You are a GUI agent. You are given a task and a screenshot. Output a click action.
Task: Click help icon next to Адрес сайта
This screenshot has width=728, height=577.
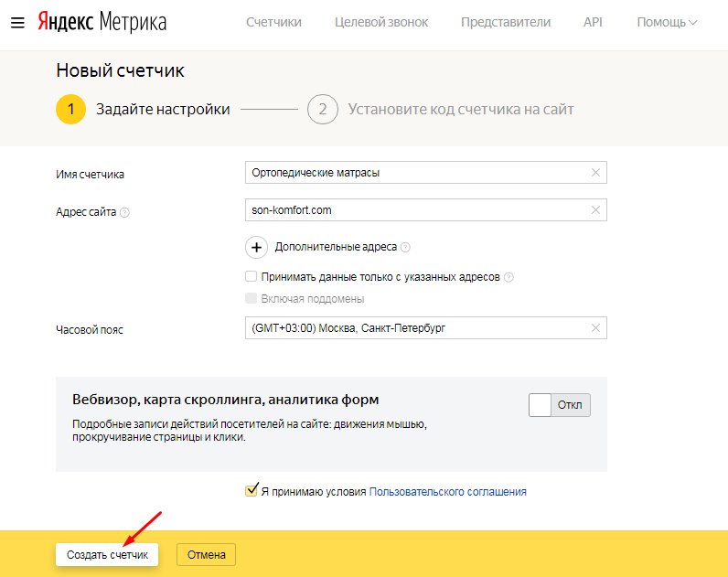[125, 212]
